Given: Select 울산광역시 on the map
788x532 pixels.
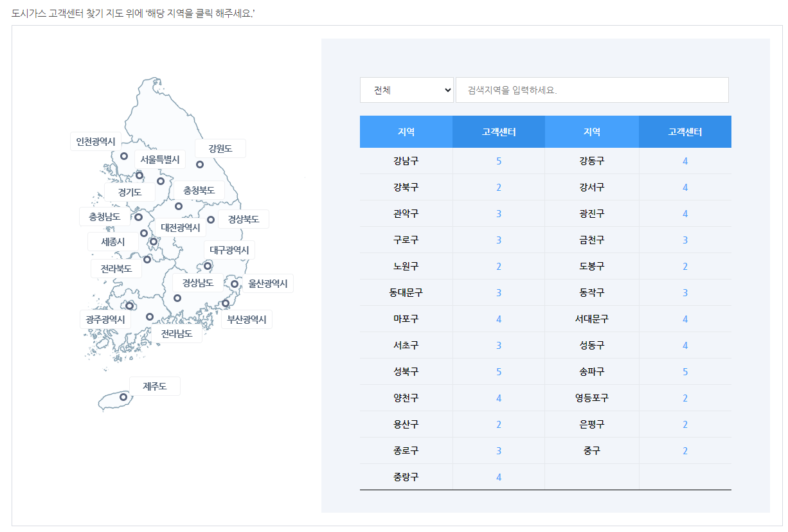Looking at the screenshot, I should click(268, 283).
